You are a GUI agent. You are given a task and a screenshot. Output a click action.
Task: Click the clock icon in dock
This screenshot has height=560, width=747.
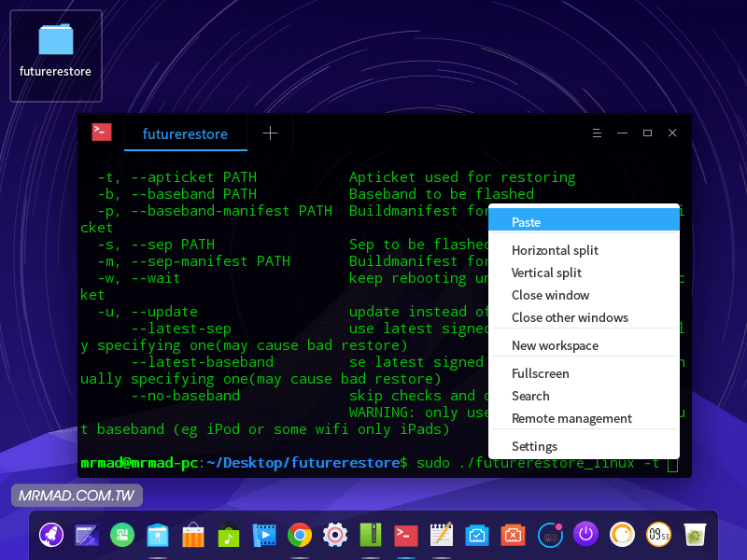657,535
